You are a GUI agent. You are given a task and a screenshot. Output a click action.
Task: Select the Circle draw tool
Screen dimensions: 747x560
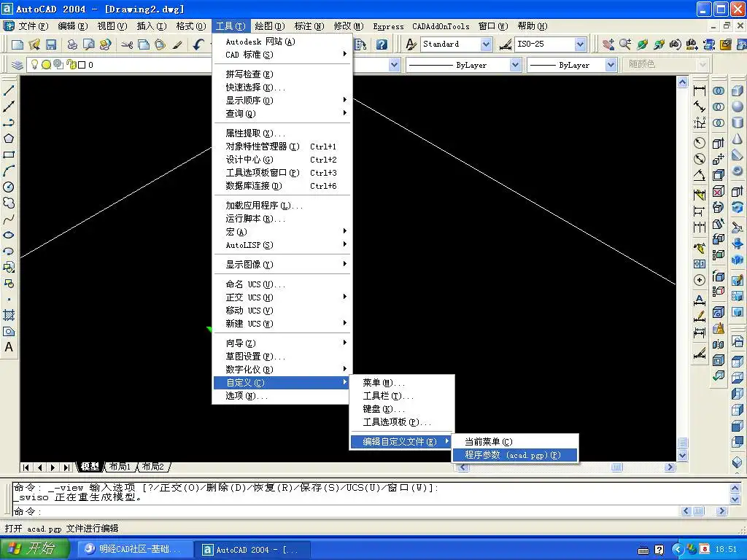click(9, 187)
